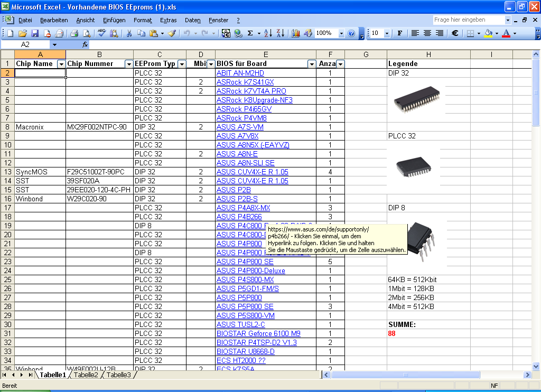Viewport: 541px width, 392px height.
Task: Open Chip Nummer filter dropdown
Action: 129,64
